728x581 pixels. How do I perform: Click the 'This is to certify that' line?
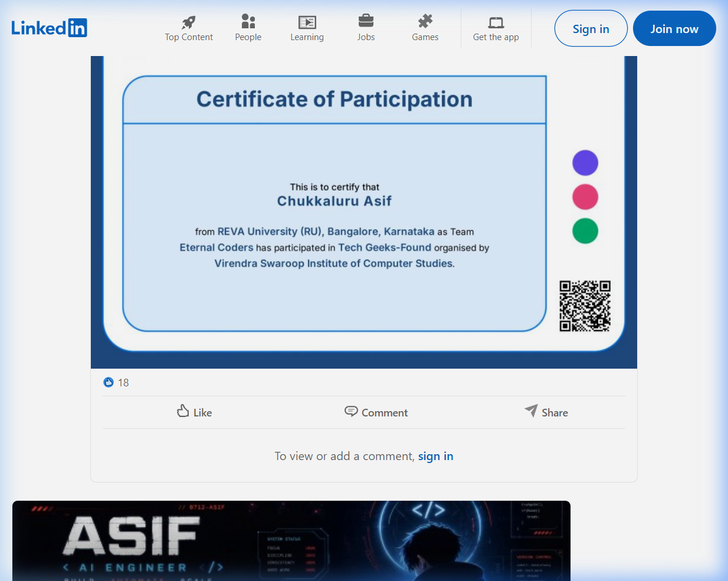[335, 187]
